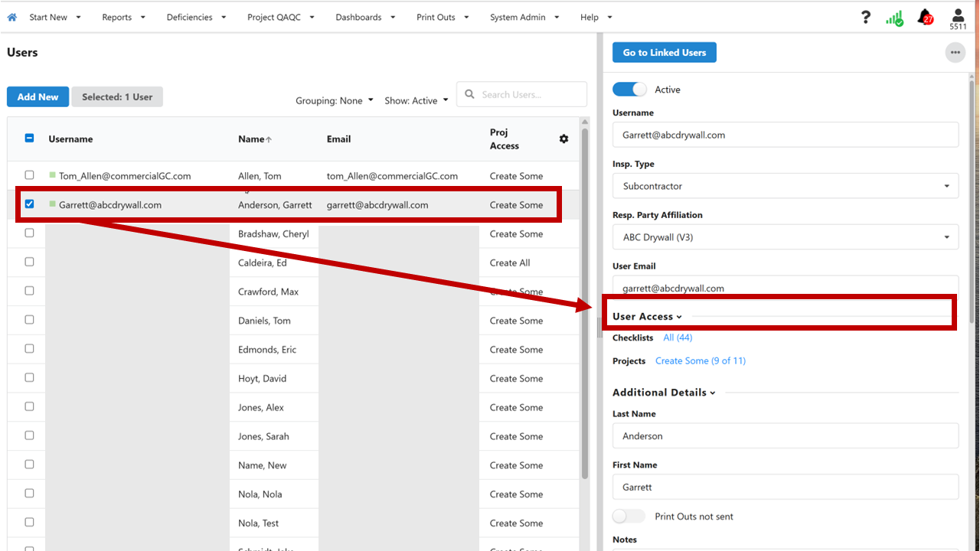
Task: Select the Jones, Sarah row
Action: click(293, 437)
